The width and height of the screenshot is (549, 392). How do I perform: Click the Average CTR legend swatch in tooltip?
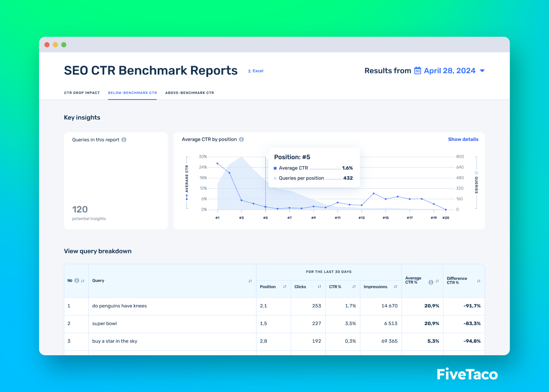[275, 168]
